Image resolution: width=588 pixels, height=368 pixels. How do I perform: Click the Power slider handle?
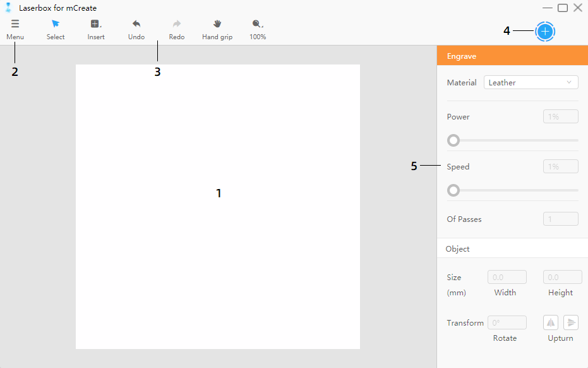point(453,140)
